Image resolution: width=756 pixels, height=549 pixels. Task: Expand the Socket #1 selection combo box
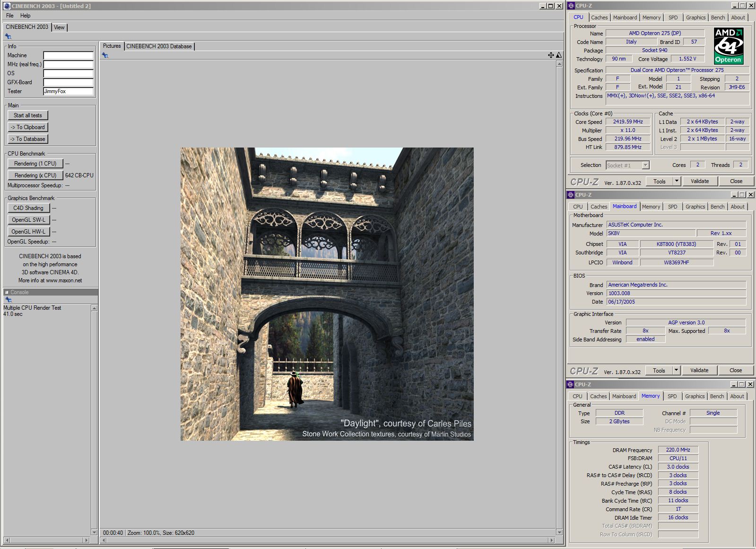pyautogui.click(x=645, y=166)
